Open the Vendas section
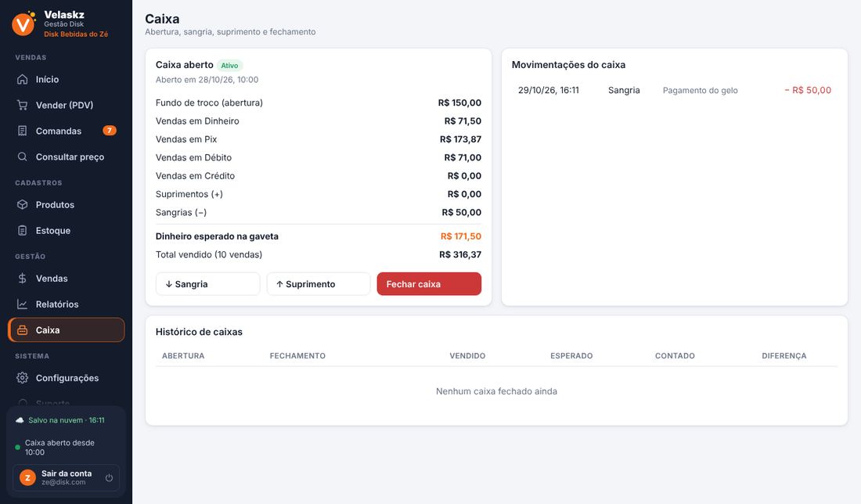Image resolution: width=861 pixels, height=504 pixels. point(67,278)
